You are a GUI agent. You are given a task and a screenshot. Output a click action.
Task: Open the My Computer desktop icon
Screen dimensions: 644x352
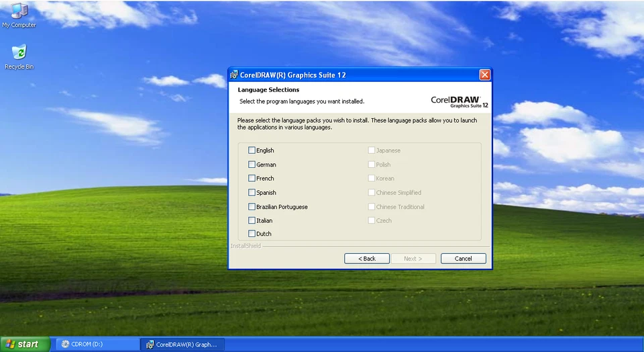click(x=19, y=15)
